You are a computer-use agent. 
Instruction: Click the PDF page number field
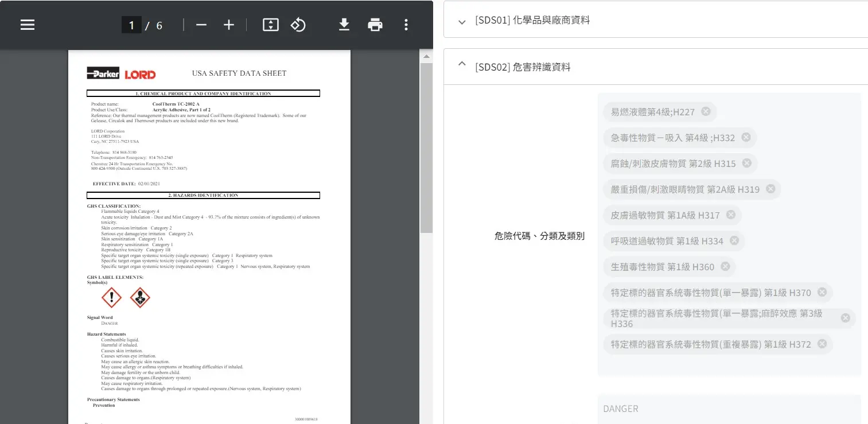coord(131,25)
